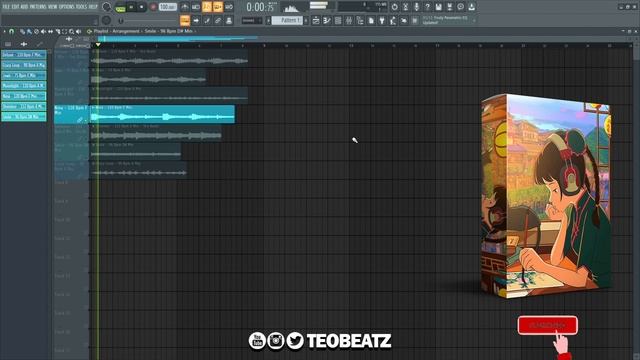Toggle the metronome
The image size is (640, 360).
click(x=185, y=7)
